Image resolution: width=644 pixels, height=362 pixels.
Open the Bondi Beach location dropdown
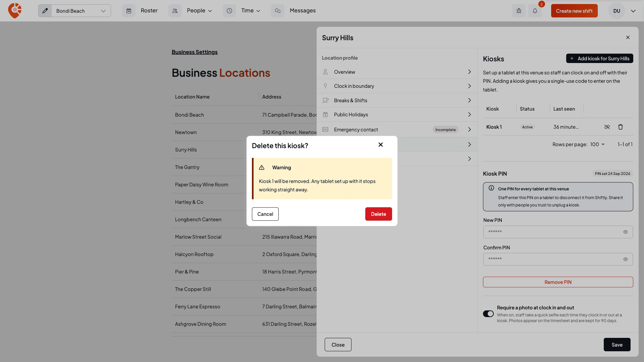point(81,11)
